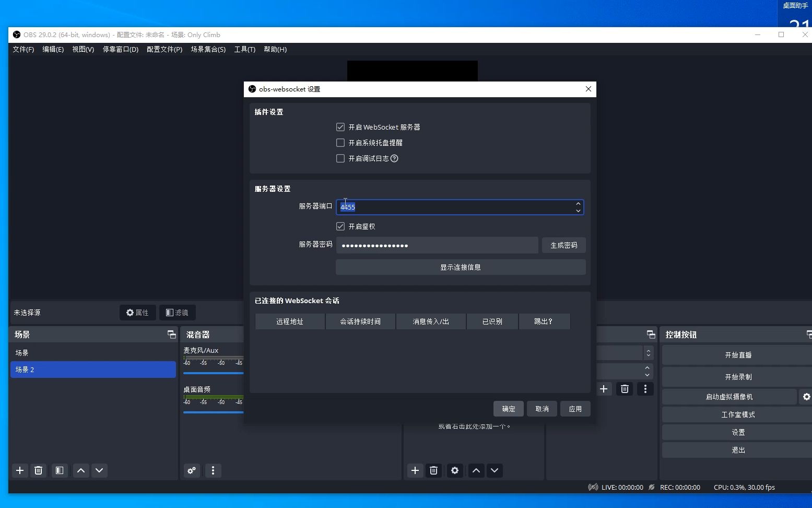Viewport: 812px width, 508px height.
Task: Click the 退出 exit button
Action: pos(738,450)
